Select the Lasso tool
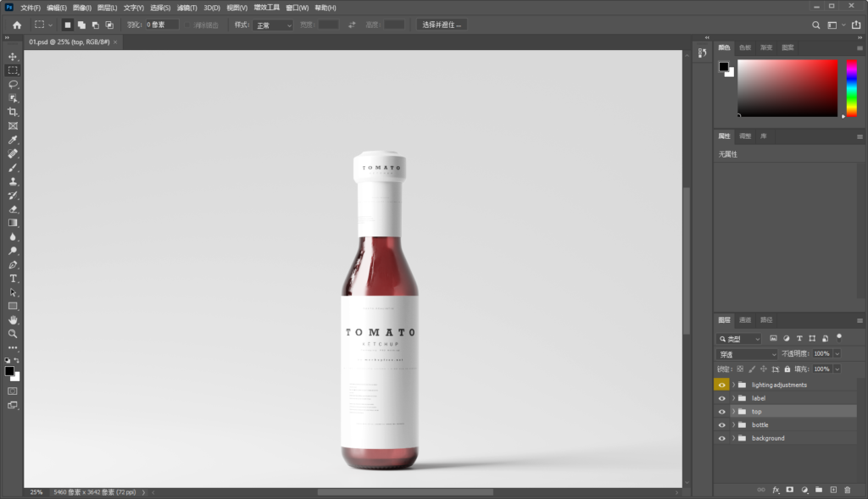This screenshot has height=499, width=868. 13,84
